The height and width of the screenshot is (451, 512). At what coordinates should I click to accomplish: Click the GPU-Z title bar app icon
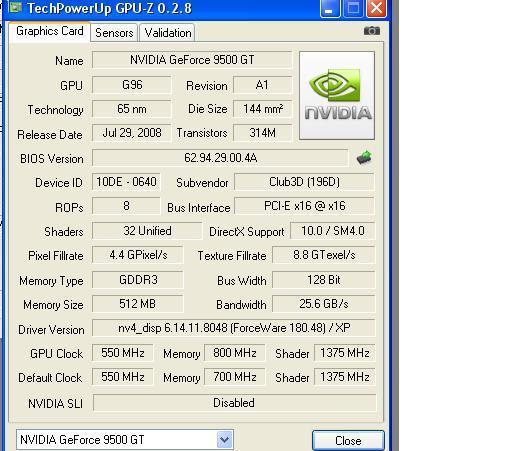(x=15, y=7)
